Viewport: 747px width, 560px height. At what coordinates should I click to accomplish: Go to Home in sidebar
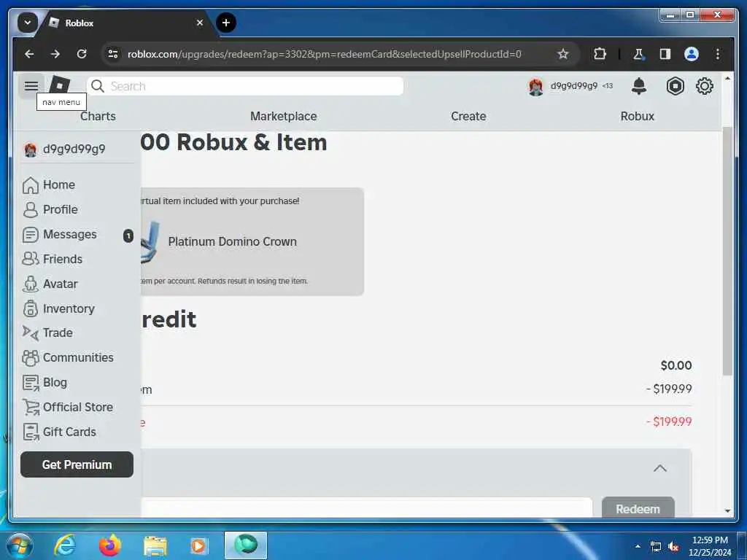tap(58, 184)
